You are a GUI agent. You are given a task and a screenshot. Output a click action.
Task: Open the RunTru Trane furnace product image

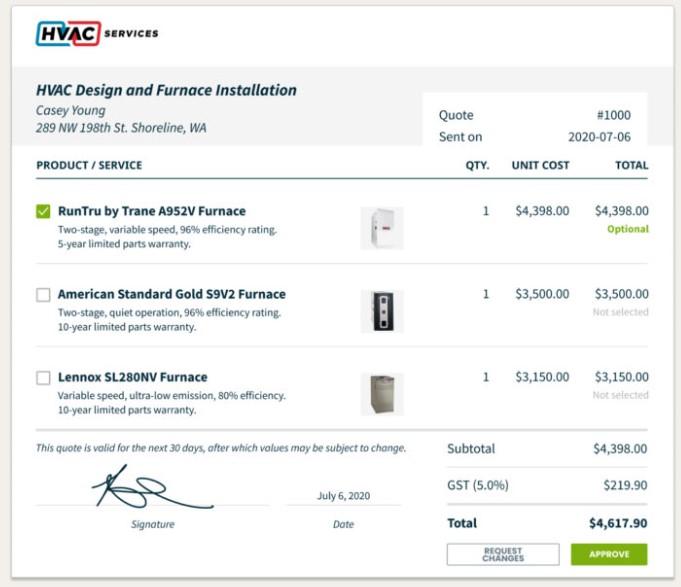382,228
